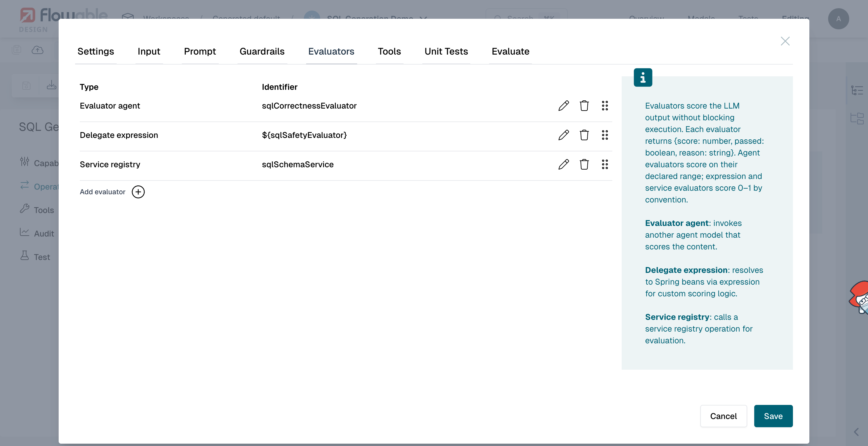Open the Guardrails tab
The width and height of the screenshot is (868, 446).
[x=262, y=52]
